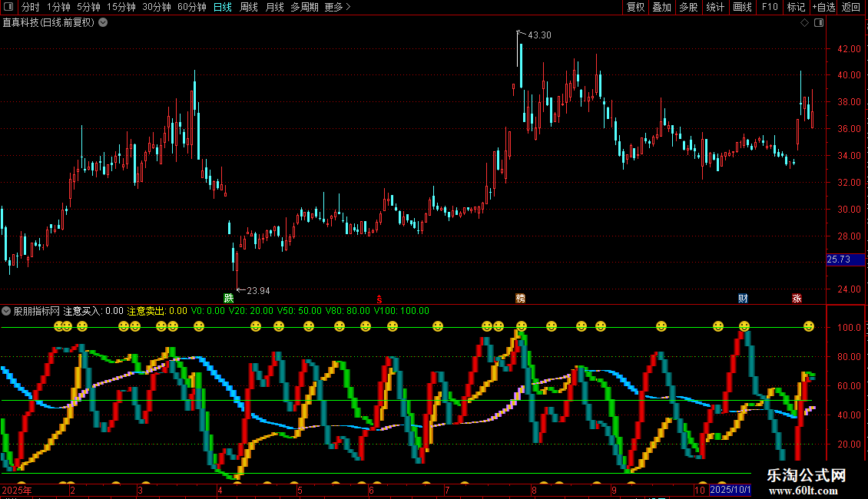Toggle the left sidebar panel icon

coord(8,7)
